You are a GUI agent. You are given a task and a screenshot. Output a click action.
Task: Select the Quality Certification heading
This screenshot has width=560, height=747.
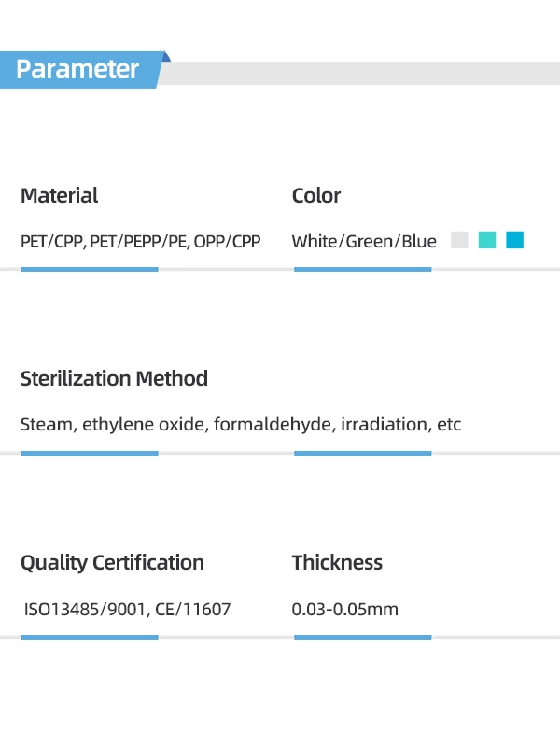tap(112, 562)
